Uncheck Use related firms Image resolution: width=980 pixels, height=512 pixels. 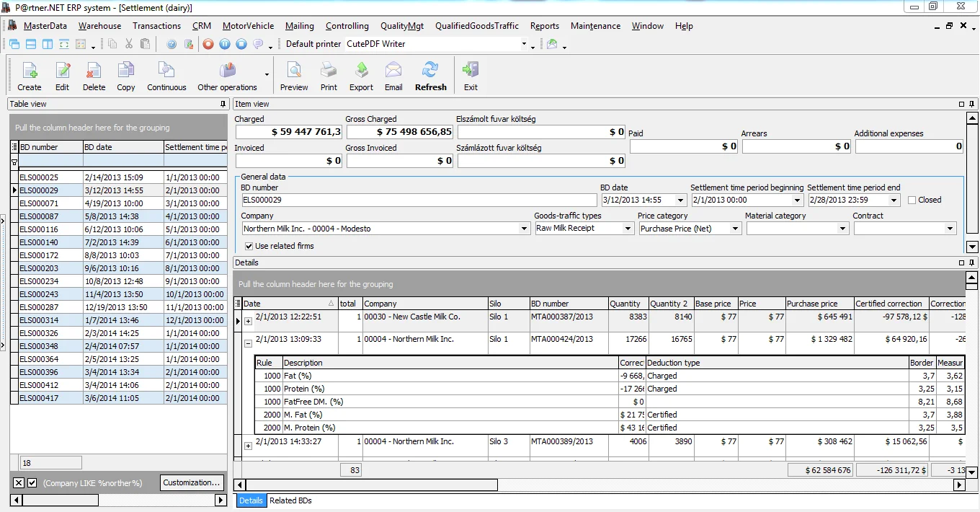coord(249,247)
